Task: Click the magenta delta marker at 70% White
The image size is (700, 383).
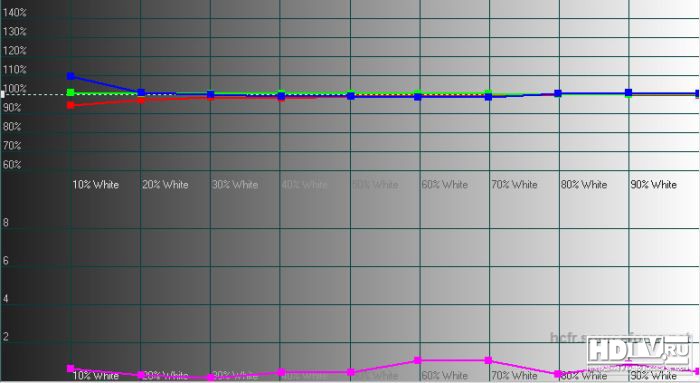Action: point(488,360)
